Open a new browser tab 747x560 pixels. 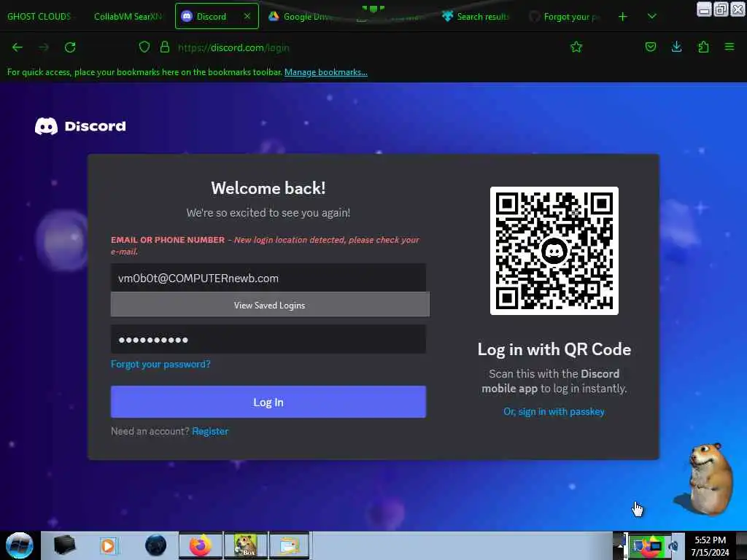click(x=623, y=17)
